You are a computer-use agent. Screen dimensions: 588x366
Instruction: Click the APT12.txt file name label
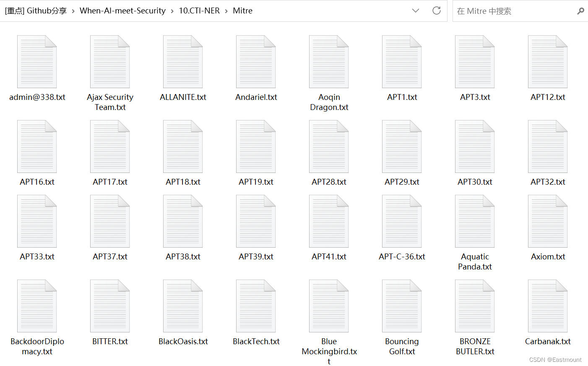pos(548,97)
